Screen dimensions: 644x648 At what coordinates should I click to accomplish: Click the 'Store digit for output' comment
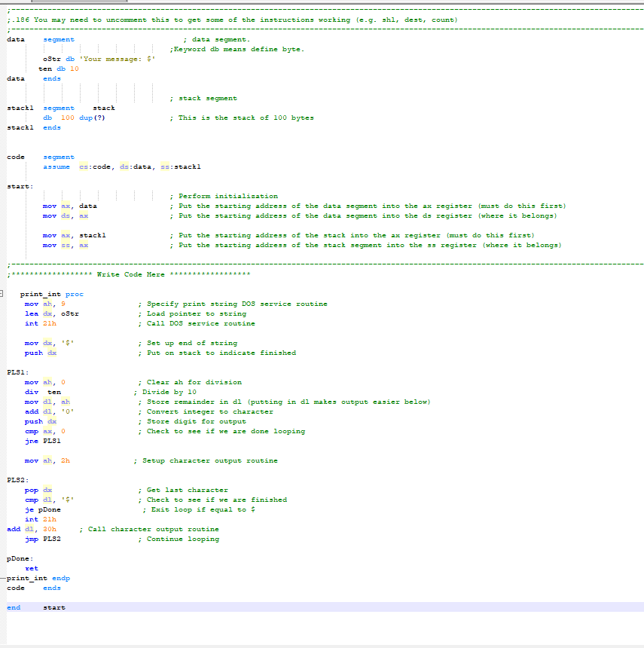[x=197, y=421]
